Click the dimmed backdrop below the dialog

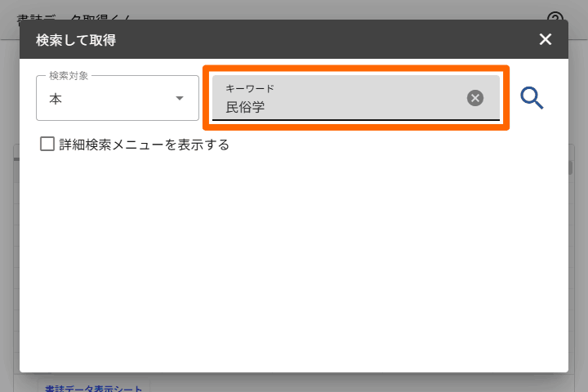click(x=327, y=383)
